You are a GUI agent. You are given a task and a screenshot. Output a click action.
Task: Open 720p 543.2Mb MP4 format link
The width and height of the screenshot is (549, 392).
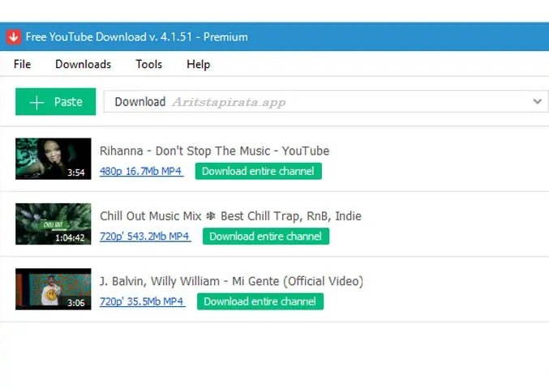[144, 236]
